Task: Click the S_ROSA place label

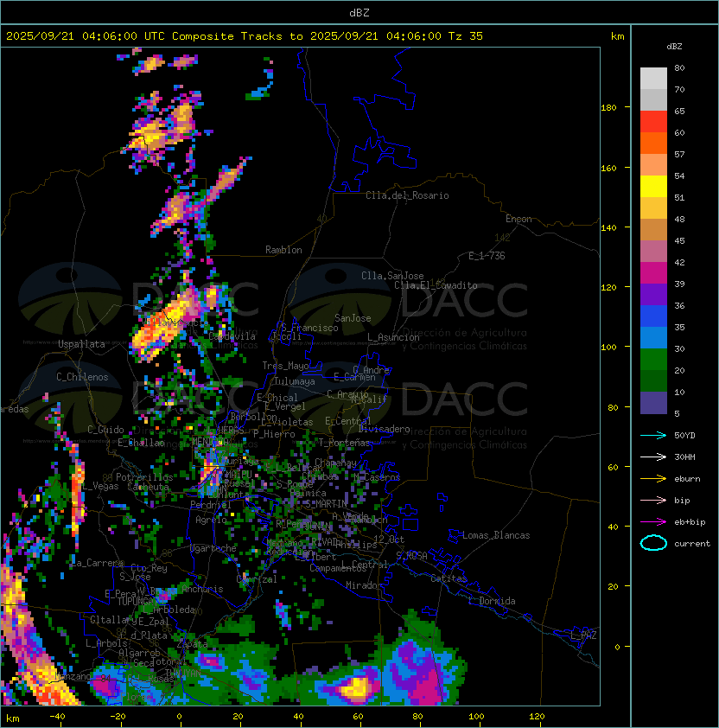Action: (x=411, y=556)
